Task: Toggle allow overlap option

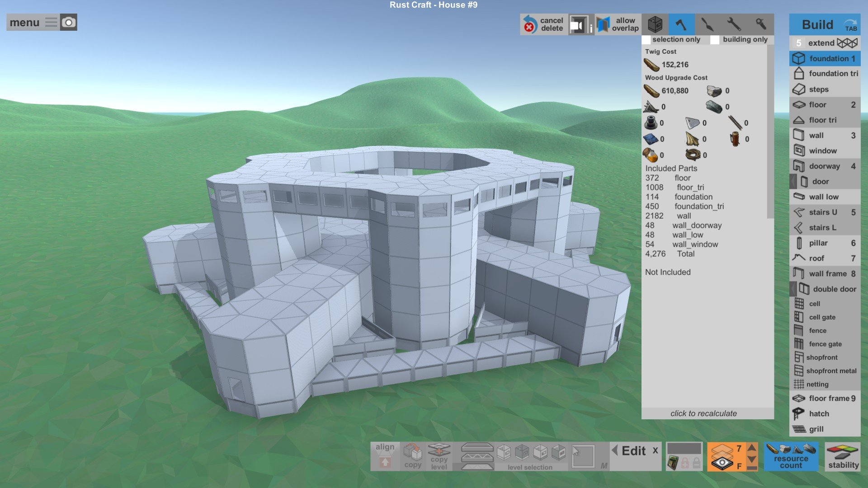Action: (618, 24)
